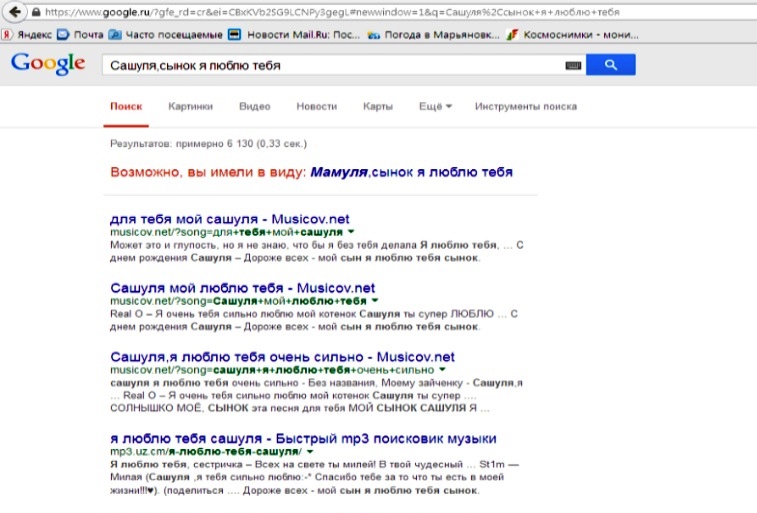This screenshot has width=757, height=513.
Task: Open the Яндекс bookmark
Action: 27,35
